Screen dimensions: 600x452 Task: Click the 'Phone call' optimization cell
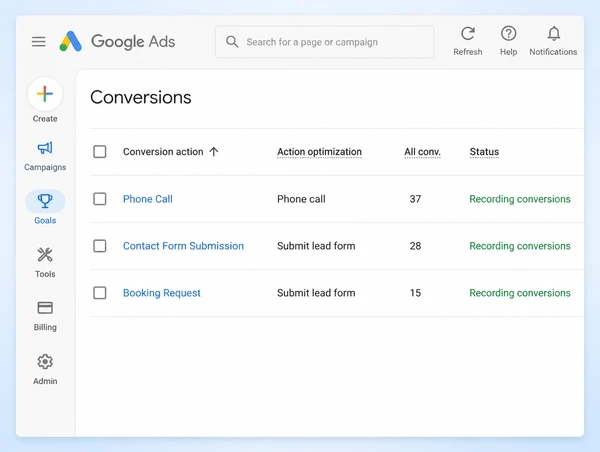[301, 199]
